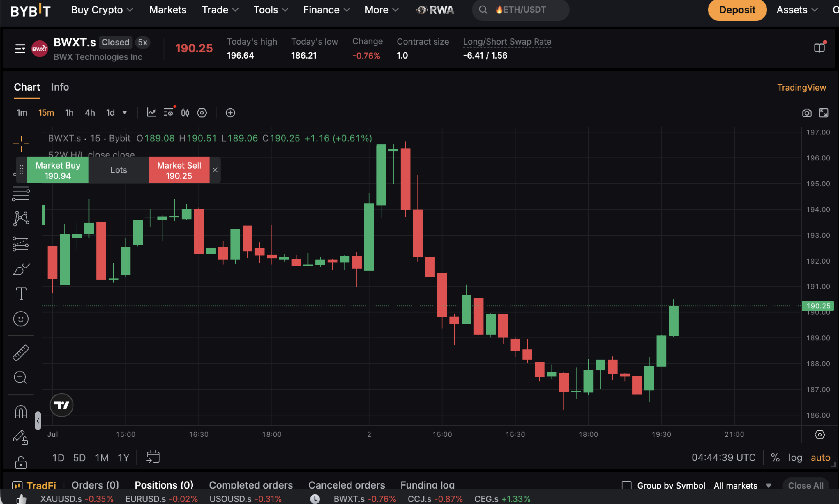Open the symbol list hamburger menu
The image size is (839, 504).
click(20, 49)
